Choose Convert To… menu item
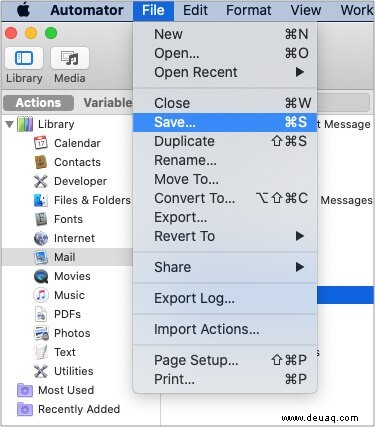The image size is (375, 427). 225,198
